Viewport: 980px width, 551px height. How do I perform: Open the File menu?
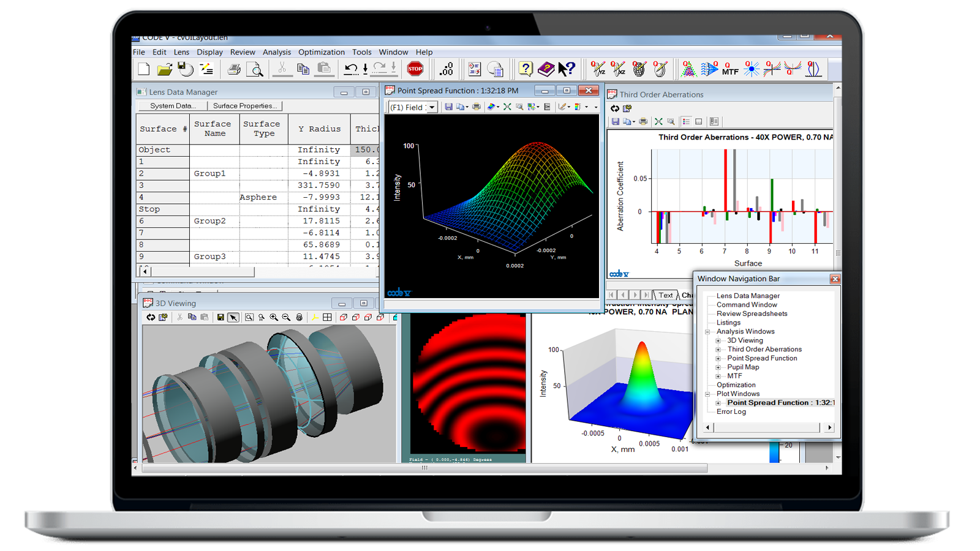[x=139, y=52]
